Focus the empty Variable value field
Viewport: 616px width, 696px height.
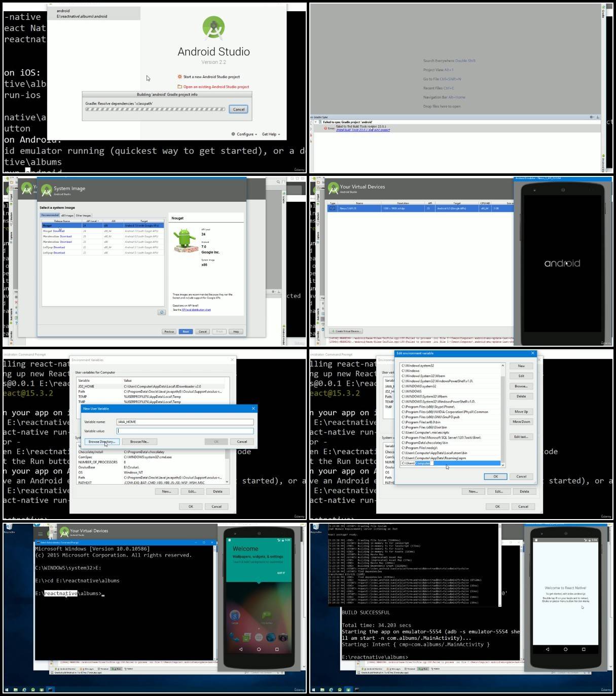click(185, 431)
